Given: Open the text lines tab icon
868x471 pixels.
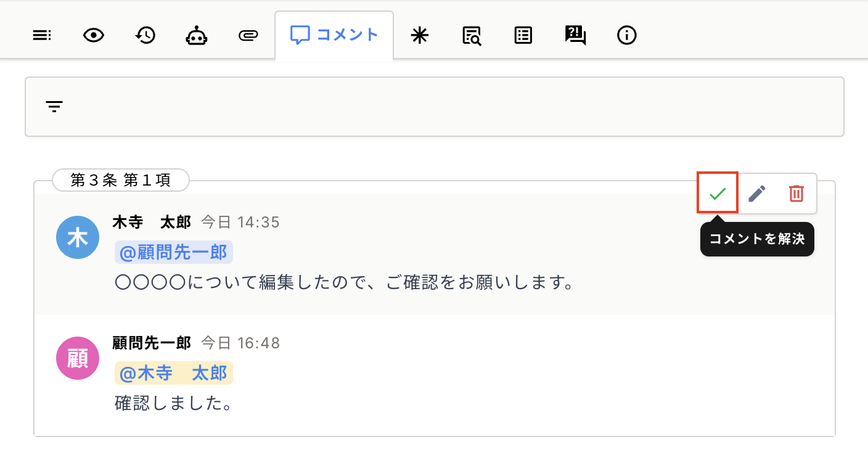Looking at the screenshot, I should tap(41, 36).
